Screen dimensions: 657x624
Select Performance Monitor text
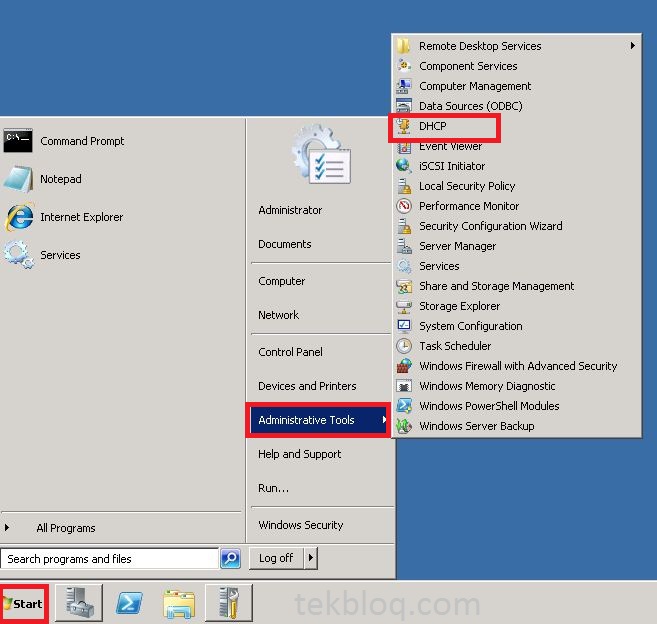coord(469,206)
